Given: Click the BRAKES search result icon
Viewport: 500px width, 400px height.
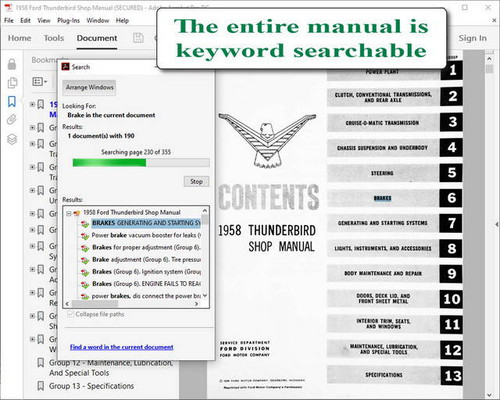Looking at the screenshot, I should pyautogui.click(x=85, y=224).
